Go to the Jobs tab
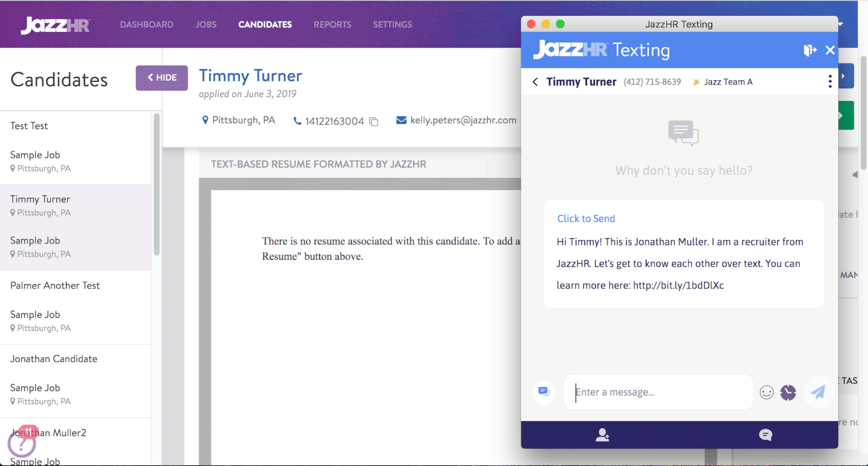This screenshot has height=466, width=868. 206,24
